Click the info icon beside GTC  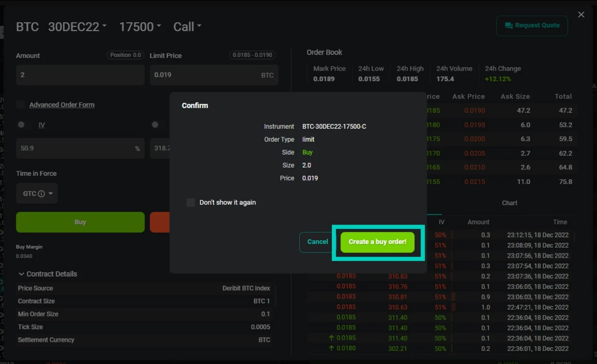coord(41,193)
